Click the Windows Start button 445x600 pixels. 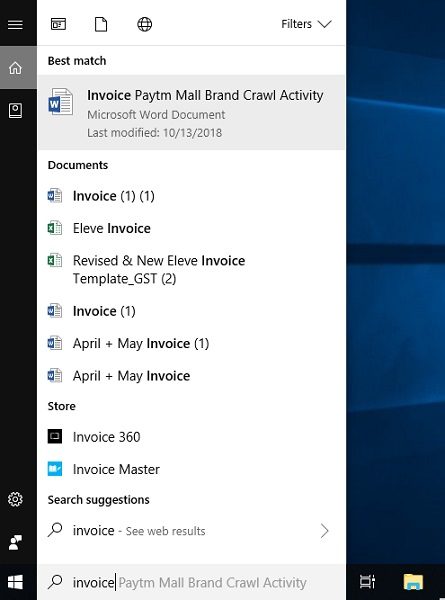15,582
